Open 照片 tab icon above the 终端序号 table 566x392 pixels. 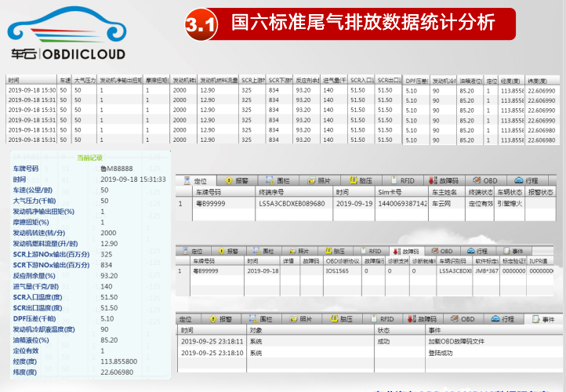(x=311, y=180)
